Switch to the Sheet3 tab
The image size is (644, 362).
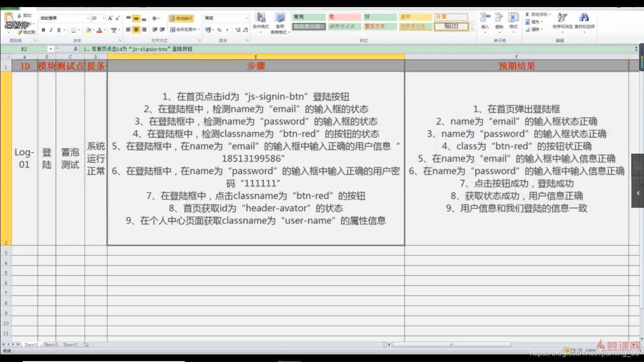point(70,345)
